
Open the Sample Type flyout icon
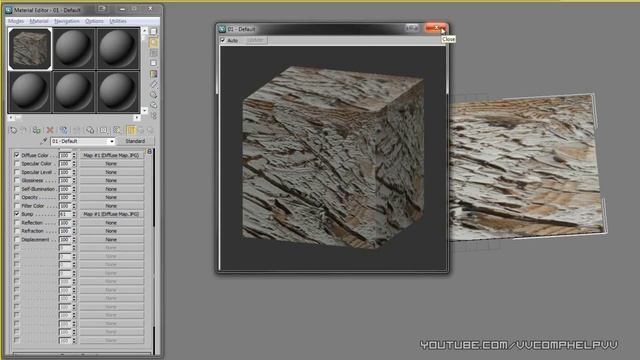coord(153,32)
